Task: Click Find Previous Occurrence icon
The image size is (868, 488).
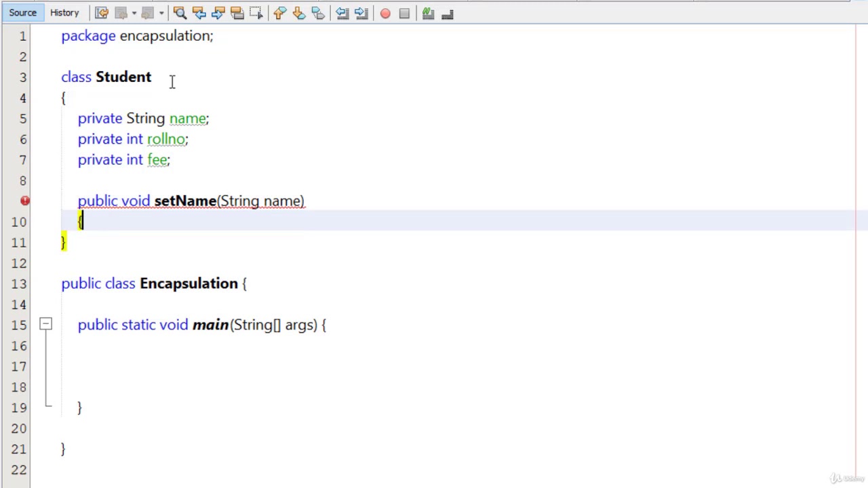Action: [x=199, y=13]
